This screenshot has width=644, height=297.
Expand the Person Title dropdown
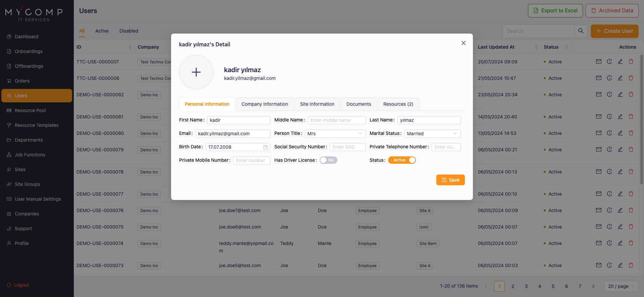[x=335, y=134]
